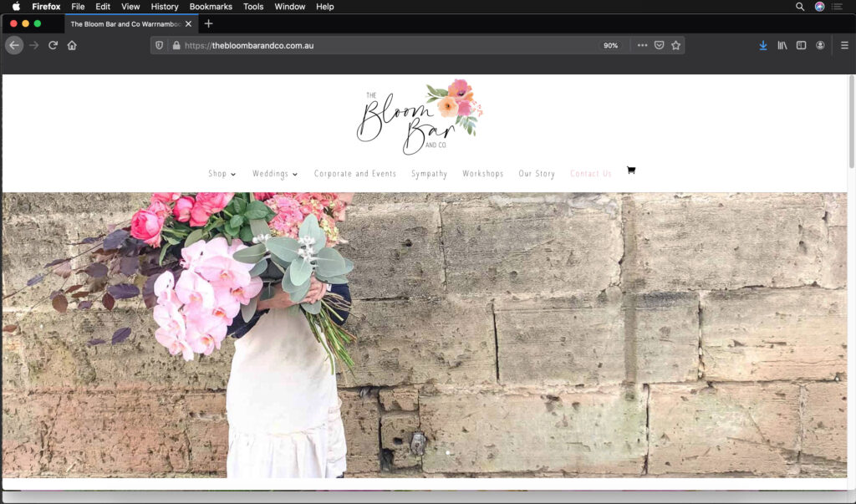Toggle the sidebar view
The image size is (856, 504).
[x=801, y=45]
